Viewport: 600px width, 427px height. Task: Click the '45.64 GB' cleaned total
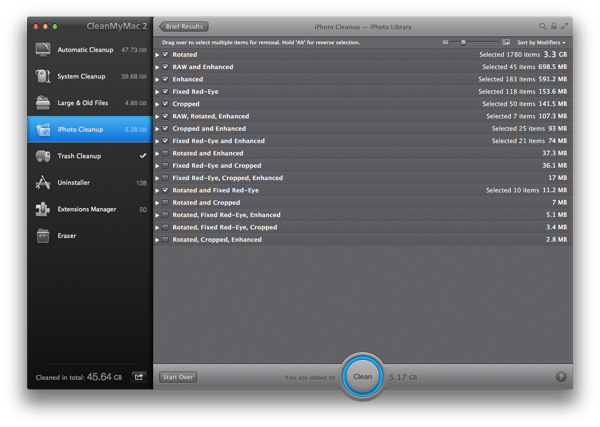coord(104,377)
